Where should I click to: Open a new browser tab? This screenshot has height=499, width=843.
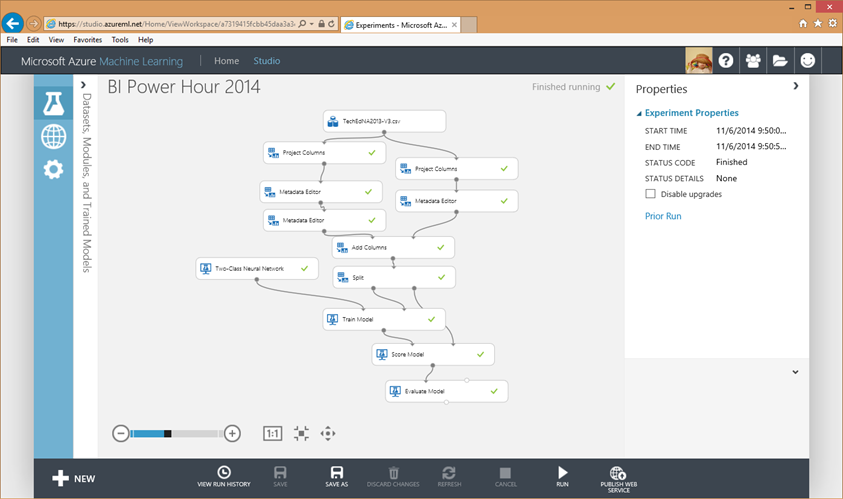coord(469,25)
